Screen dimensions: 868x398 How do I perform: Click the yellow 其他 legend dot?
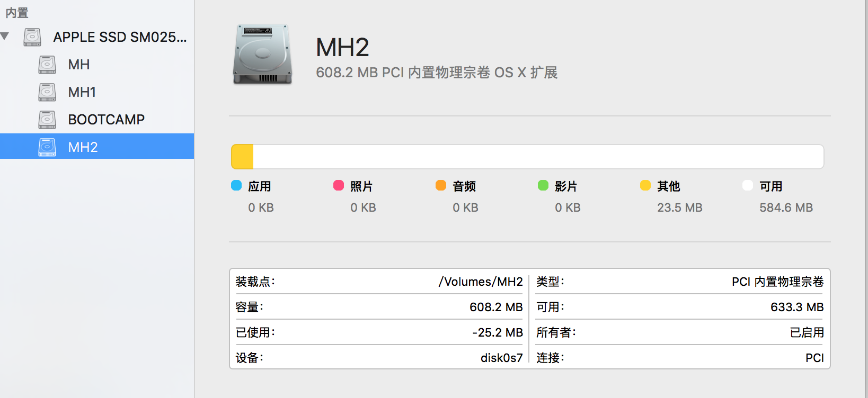[645, 185]
